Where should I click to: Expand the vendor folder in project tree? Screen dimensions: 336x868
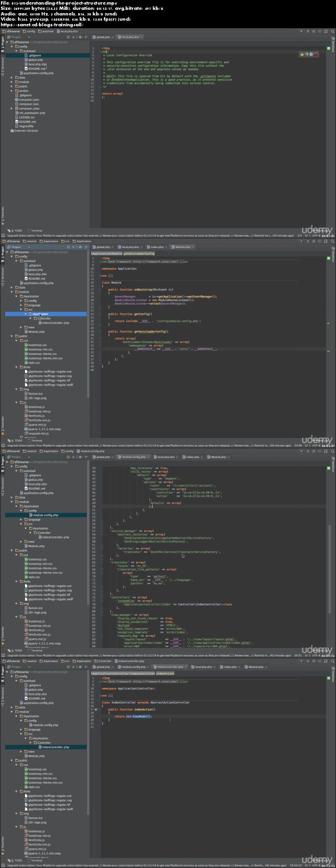tap(12, 91)
